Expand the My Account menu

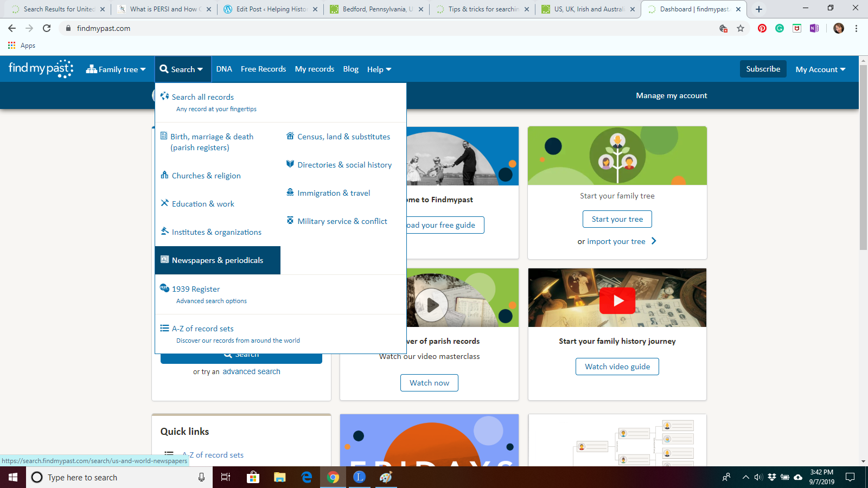tap(821, 69)
